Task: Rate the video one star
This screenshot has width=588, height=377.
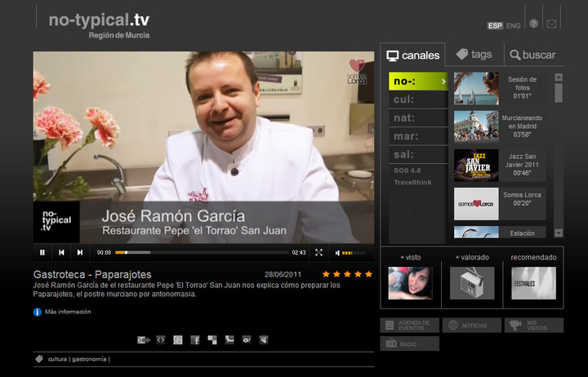Action: coord(326,274)
